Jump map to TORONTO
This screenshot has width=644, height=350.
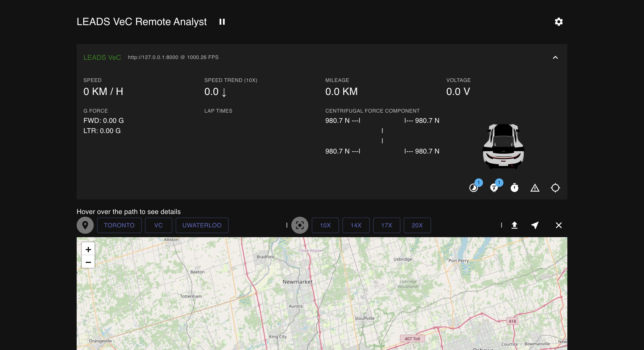point(119,225)
